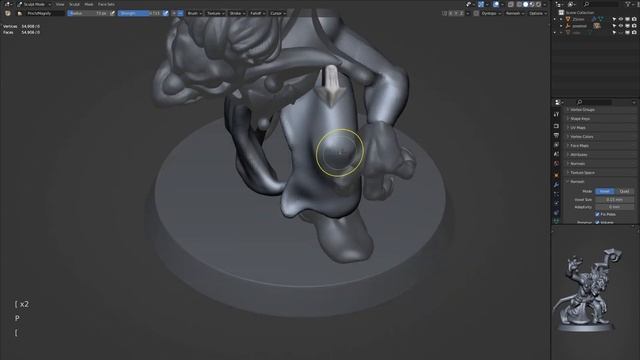Image resolution: width=640 pixels, height=360 pixels.
Task: Select Voxel remesh mode
Action: tap(604, 191)
